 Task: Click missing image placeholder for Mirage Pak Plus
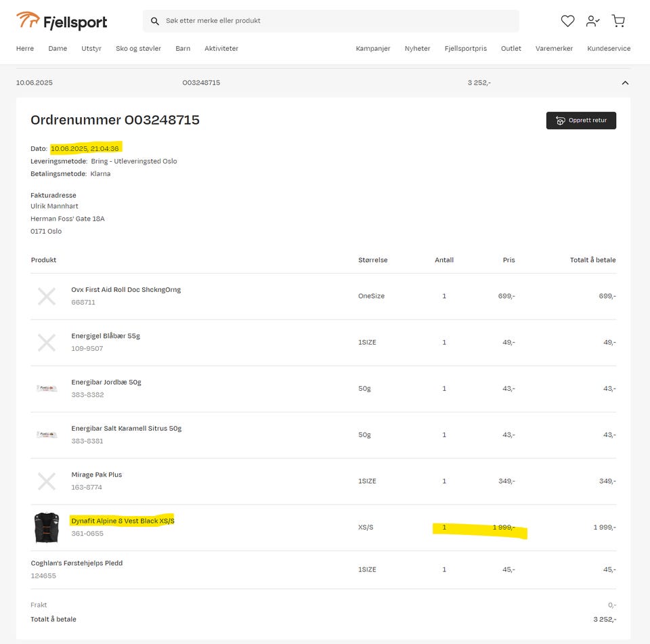(47, 481)
